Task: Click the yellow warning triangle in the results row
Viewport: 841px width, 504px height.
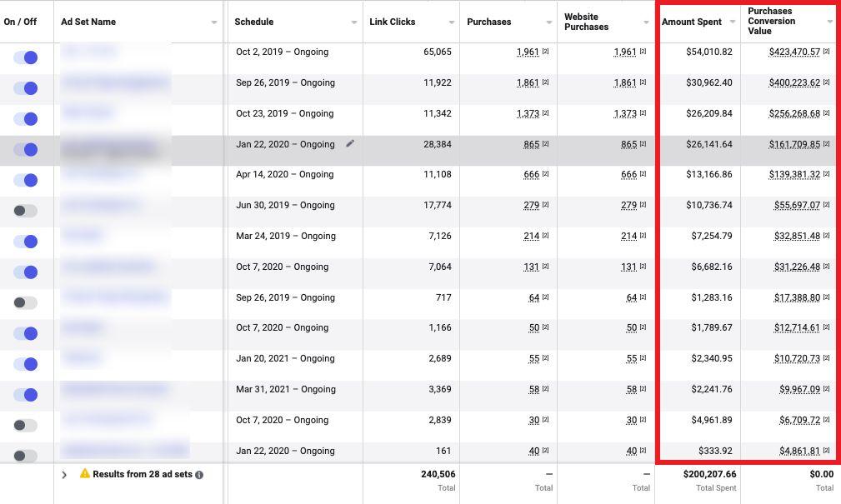Action: [x=84, y=474]
